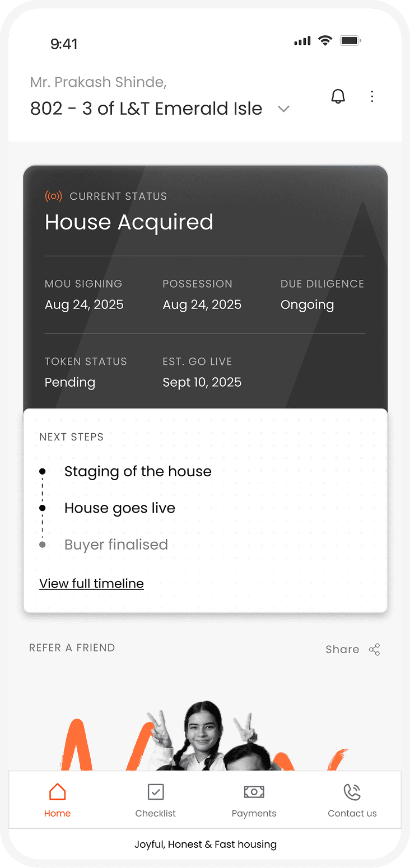Switch to the Checklist tab label
This screenshot has width=410, height=868.
[x=156, y=813]
